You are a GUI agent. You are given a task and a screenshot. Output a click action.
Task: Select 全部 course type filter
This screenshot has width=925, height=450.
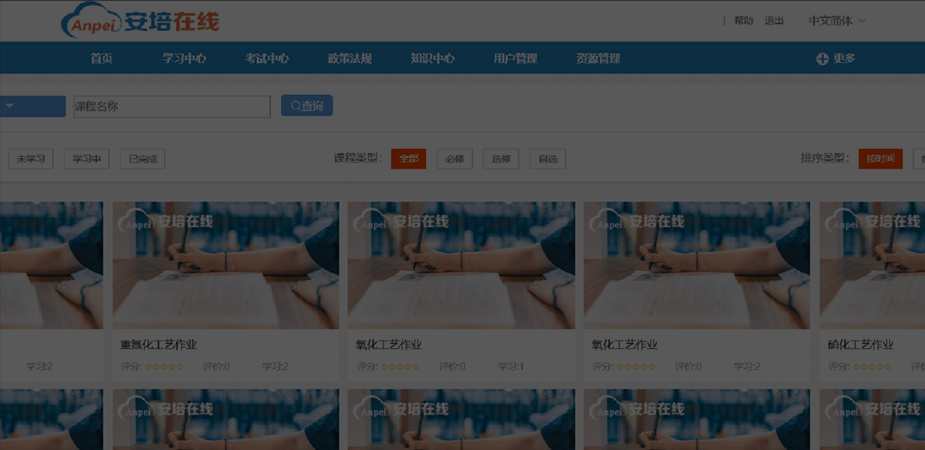(x=408, y=159)
